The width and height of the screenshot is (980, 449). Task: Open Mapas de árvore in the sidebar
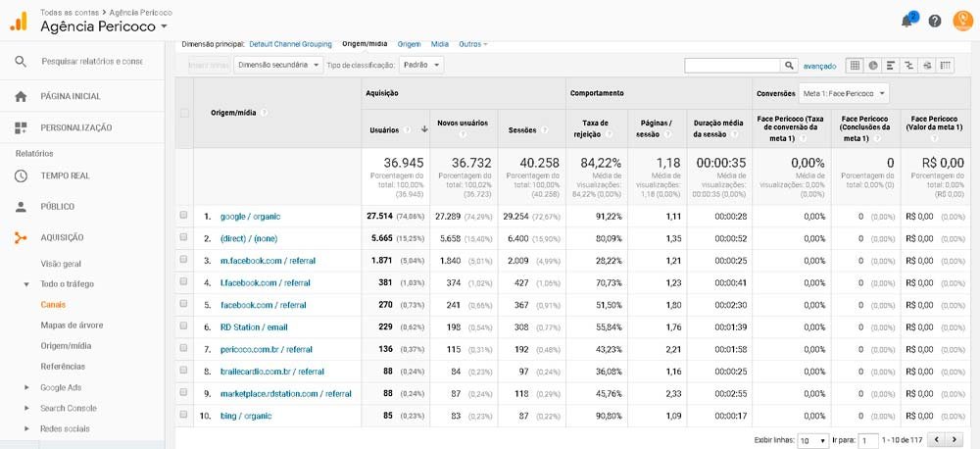coord(72,325)
